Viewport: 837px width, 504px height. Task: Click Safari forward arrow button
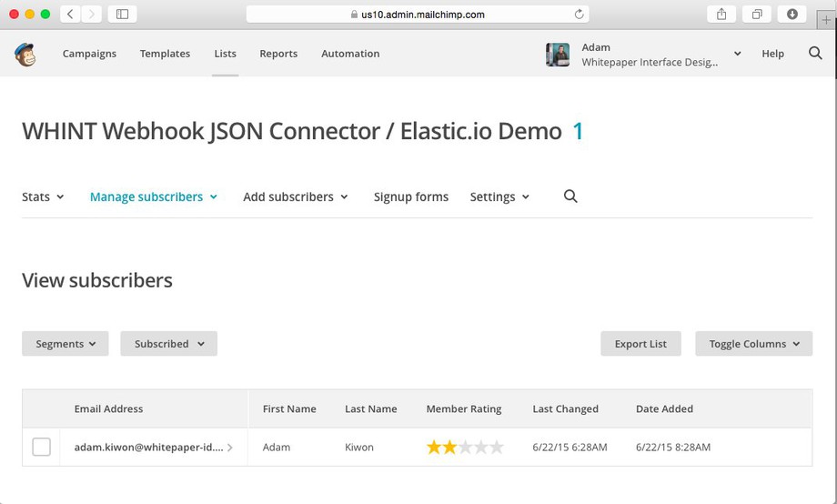[x=91, y=14]
